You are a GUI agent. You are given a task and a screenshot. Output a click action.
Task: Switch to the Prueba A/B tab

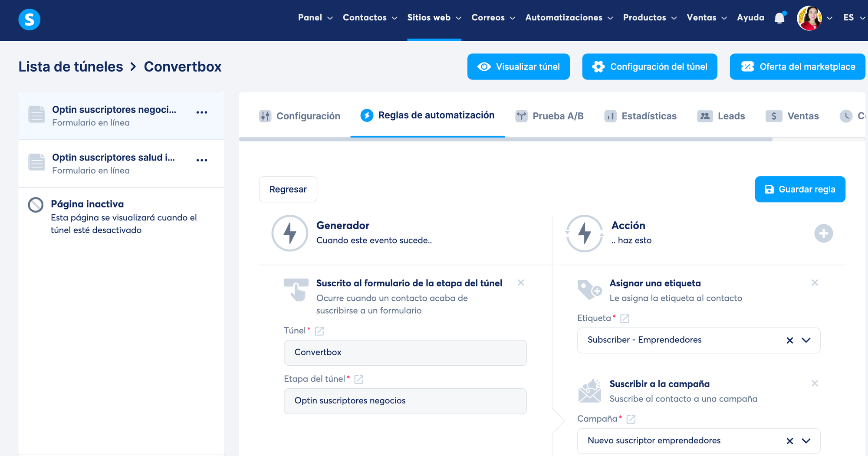549,116
